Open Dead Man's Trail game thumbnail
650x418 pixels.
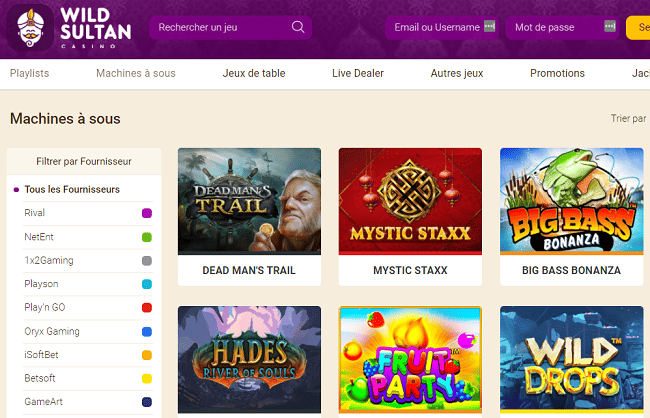point(249,201)
